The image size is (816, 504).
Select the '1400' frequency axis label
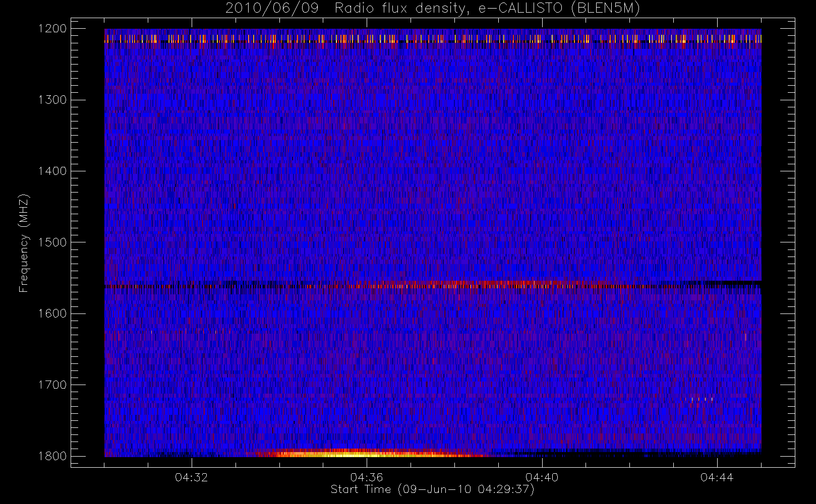pyautogui.click(x=52, y=171)
